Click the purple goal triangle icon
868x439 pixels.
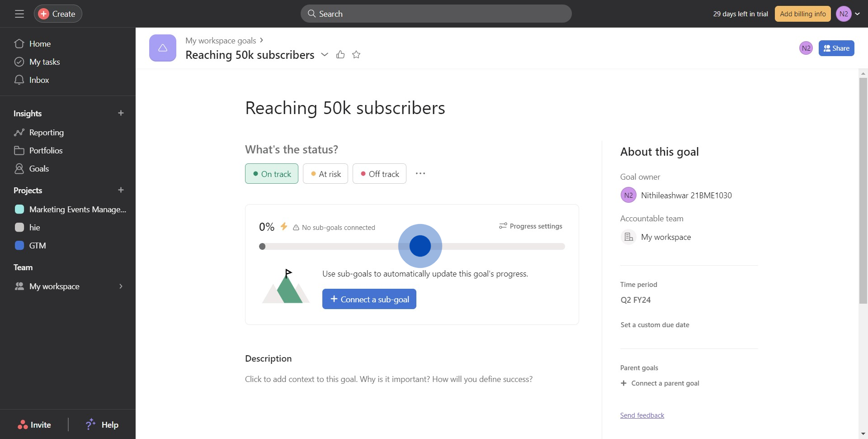163,48
